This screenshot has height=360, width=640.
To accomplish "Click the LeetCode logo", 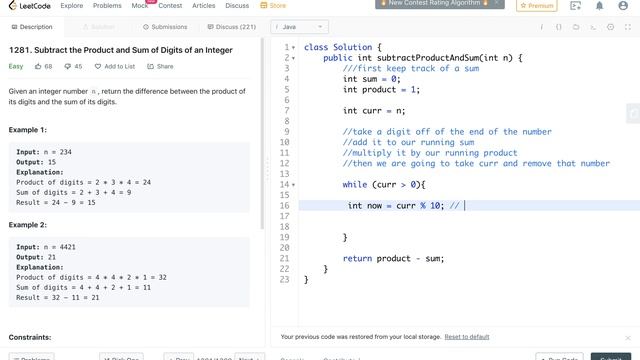I will (29, 6).
